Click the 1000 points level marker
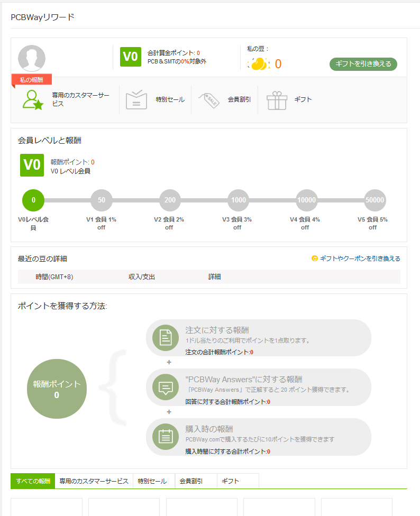Viewport: 420px width, 516px height. (239, 200)
